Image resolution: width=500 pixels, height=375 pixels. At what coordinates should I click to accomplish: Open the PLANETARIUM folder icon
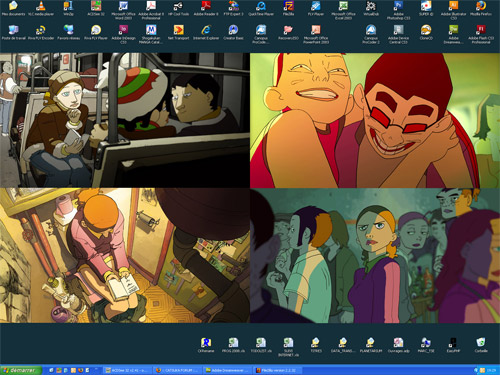[x=371, y=345]
